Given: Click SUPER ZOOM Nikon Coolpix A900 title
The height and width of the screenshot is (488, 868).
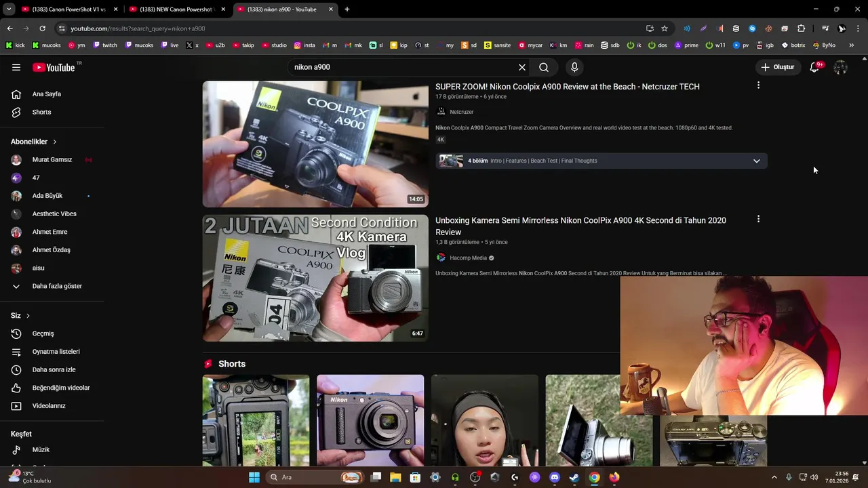Looking at the screenshot, I should click(x=568, y=87).
